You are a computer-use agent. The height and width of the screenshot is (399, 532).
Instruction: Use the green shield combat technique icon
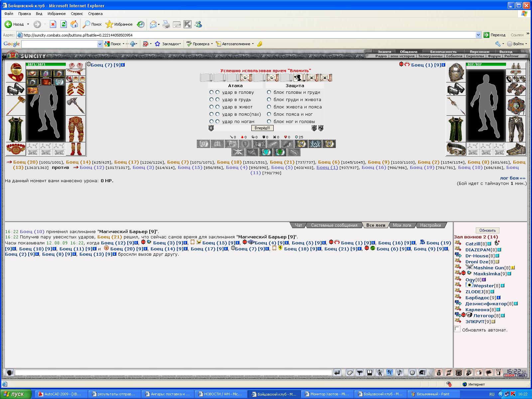[280, 152]
